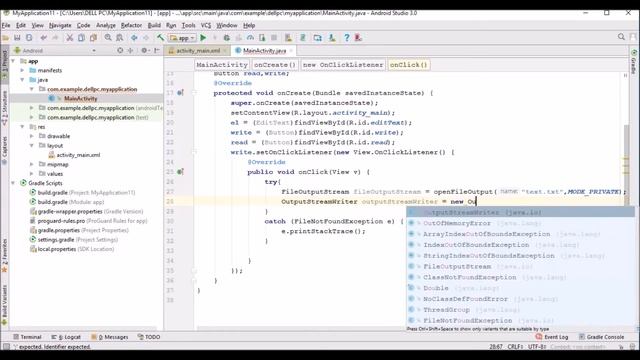This screenshot has height=360, width=640.
Task: Collapse the res folder node
Action: (x=22, y=127)
